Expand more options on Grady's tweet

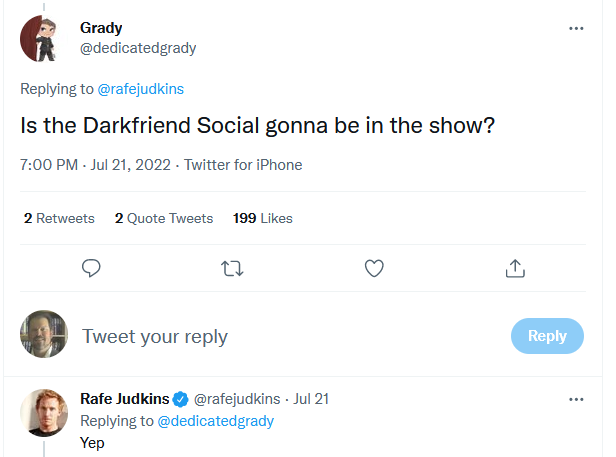[x=576, y=28]
